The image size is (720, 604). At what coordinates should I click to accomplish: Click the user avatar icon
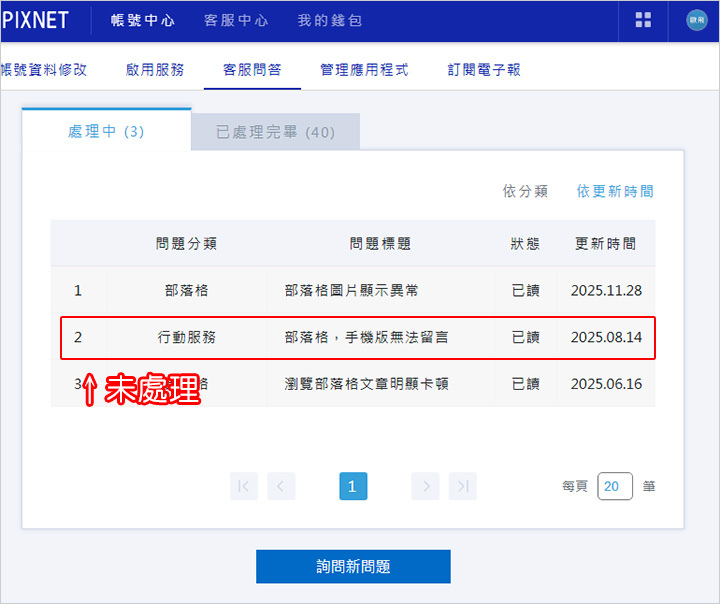(697, 20)
